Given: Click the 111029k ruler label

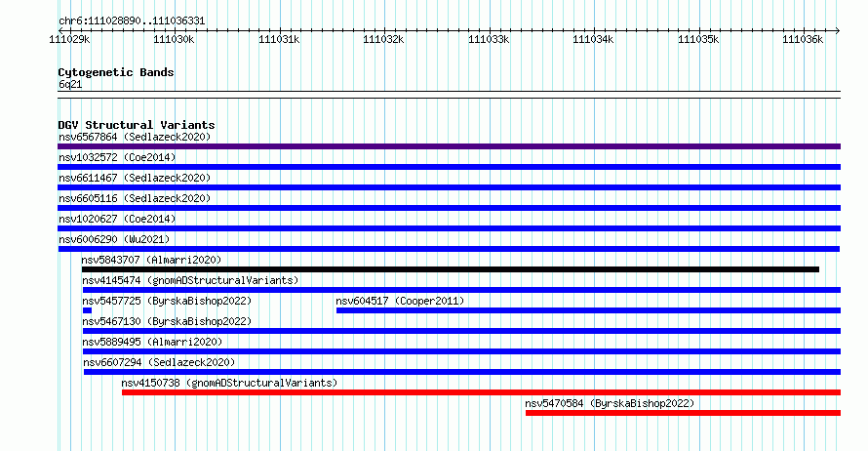Looking at the screenshot, I should click(70, 39).
